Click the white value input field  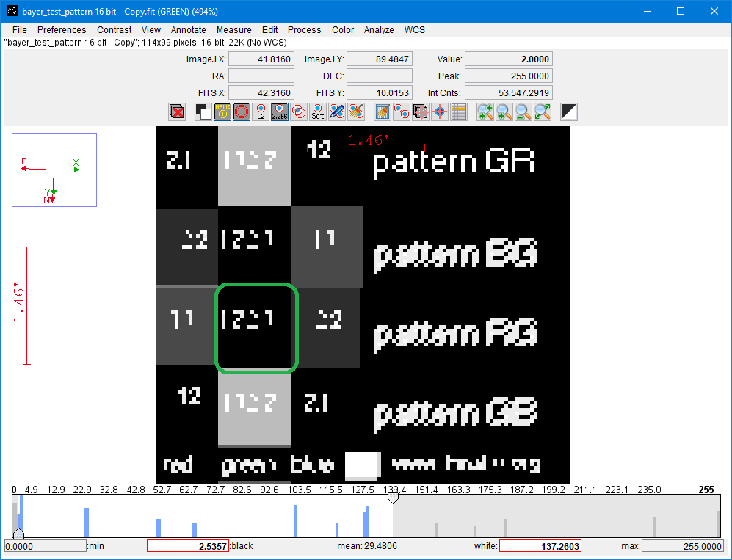pyautogui.click(x=540, y=546)
